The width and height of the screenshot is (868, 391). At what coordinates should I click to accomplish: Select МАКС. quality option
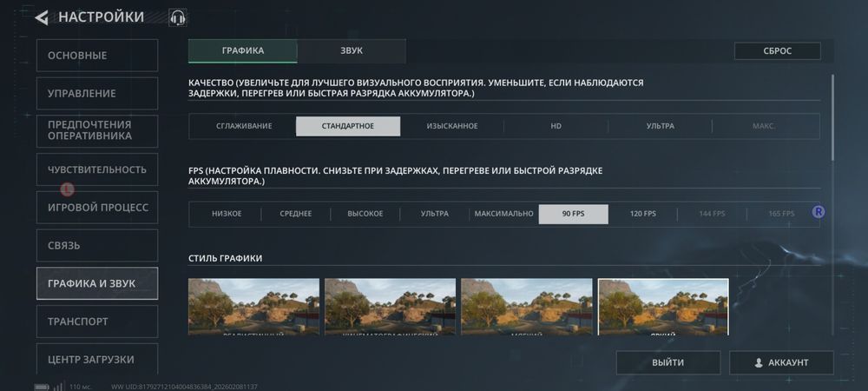pyautogui.click(x=764, y=126)
